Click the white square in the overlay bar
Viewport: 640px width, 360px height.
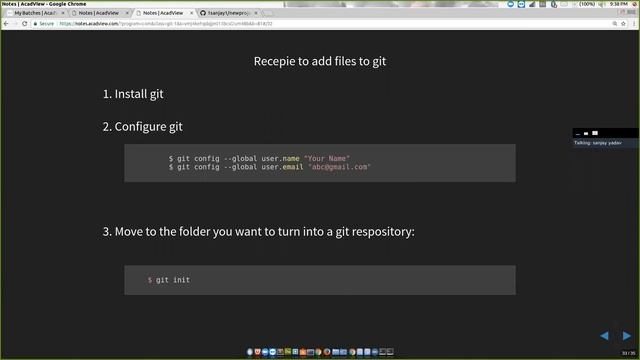click(595, 133)
